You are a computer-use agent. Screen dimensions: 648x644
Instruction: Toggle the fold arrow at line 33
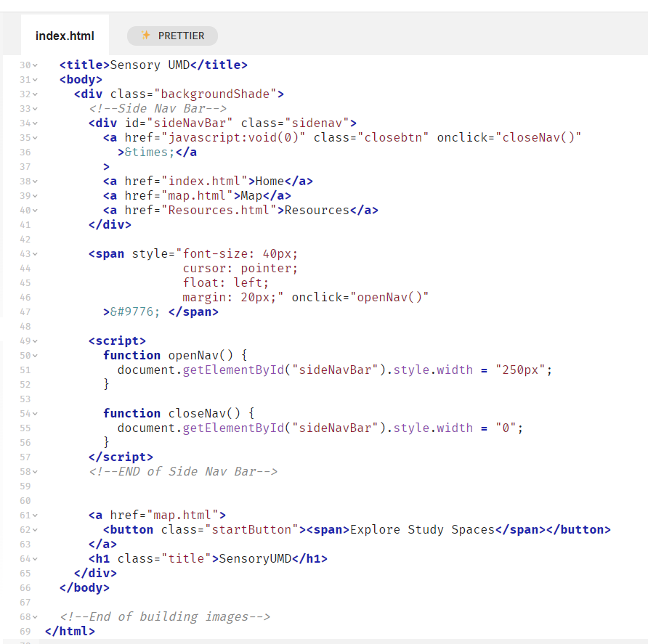(x=35, y=109)
